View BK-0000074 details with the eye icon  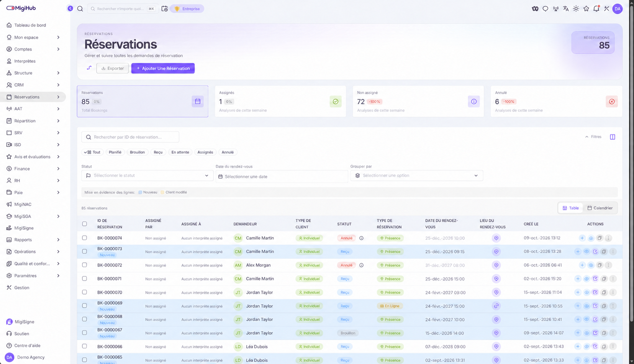[591, 238]
